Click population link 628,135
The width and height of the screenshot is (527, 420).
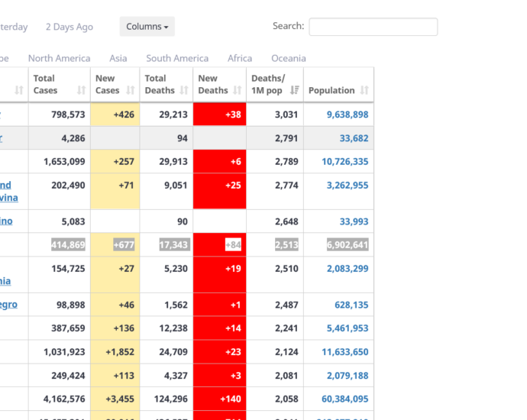click(x=351, y=305)
